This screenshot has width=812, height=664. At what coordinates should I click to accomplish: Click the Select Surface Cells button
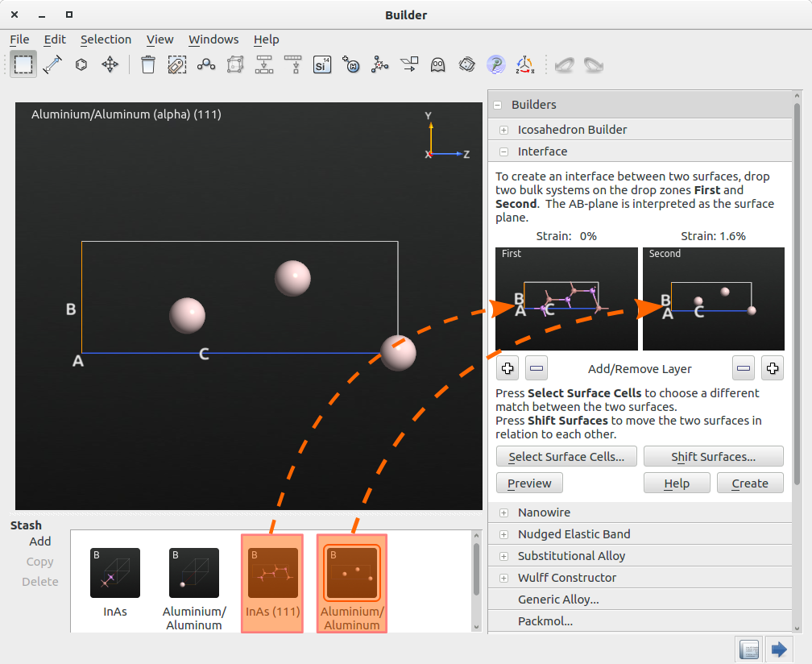coord(566,457)
